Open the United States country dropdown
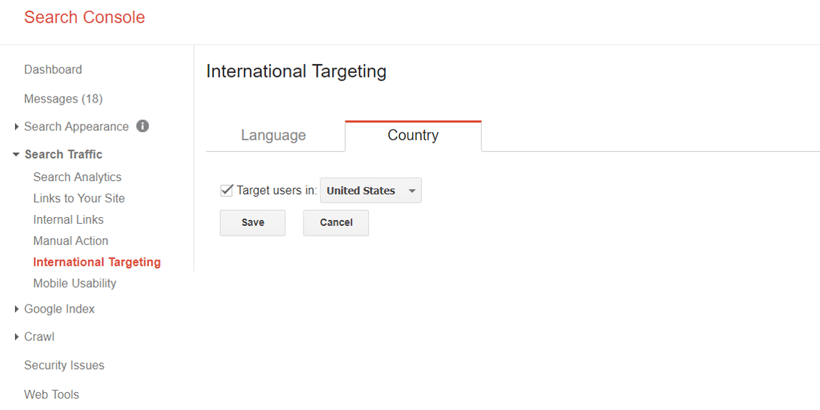Viewport: 820px width, 410px height. click(371, 190)
